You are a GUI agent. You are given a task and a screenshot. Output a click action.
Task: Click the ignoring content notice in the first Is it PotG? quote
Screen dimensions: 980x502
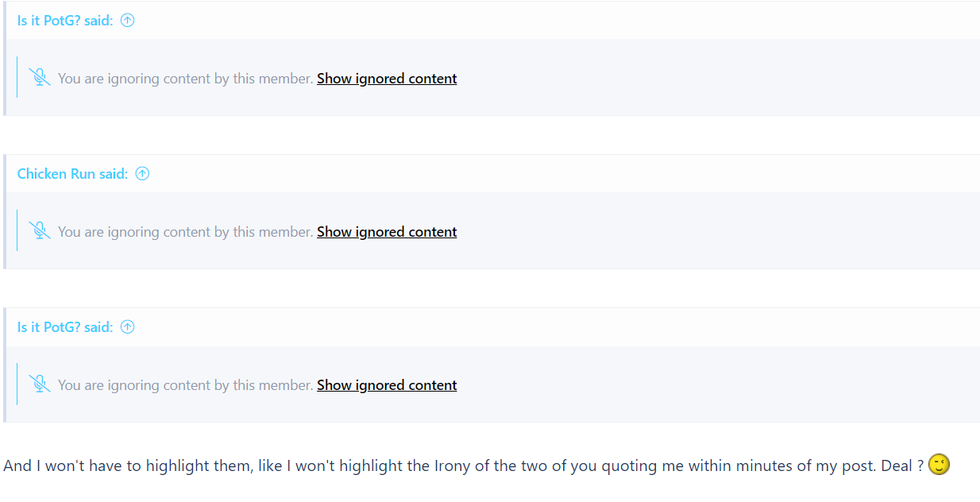(186, 79)
